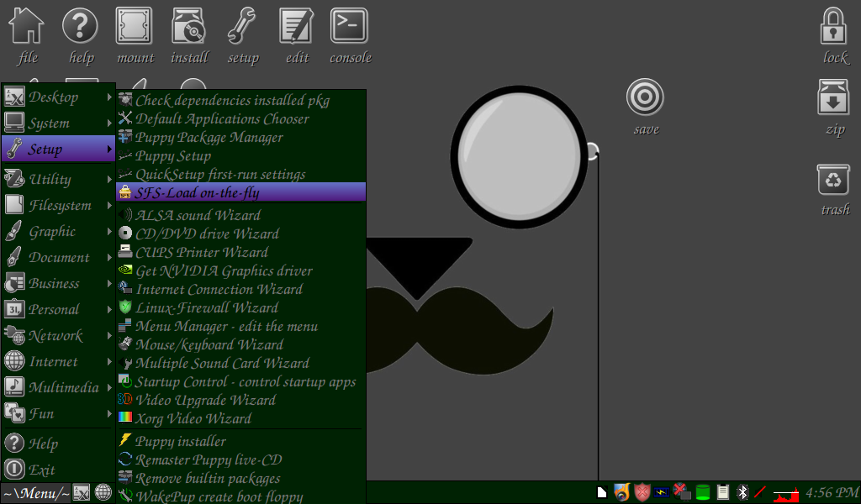Open Puppy Setup entry
Screen dimensions: 861x504
click(x=241, y=155)
